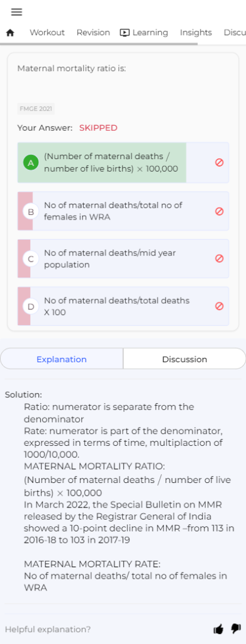Select answer option B circle

(31, 211)
